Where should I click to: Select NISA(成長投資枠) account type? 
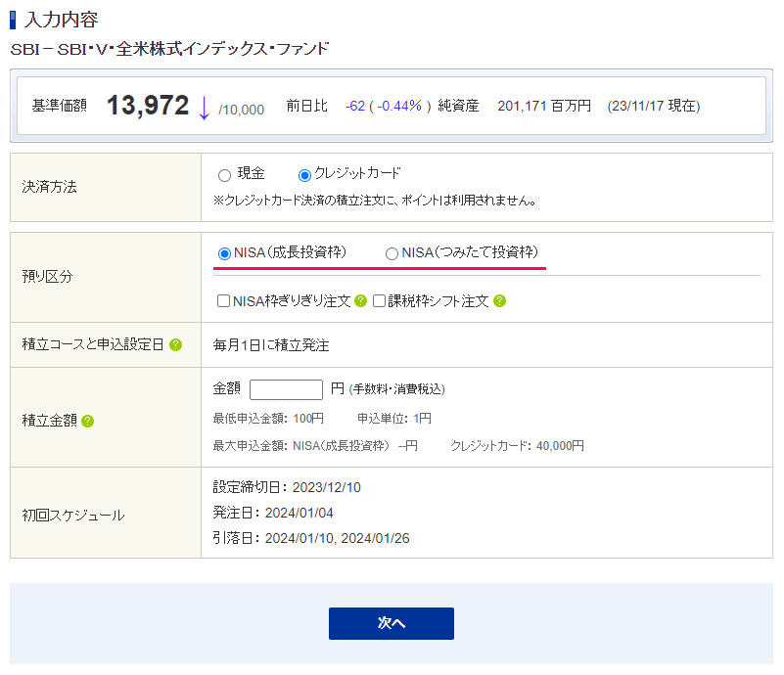pyautogui.click(x=224, y=253)
